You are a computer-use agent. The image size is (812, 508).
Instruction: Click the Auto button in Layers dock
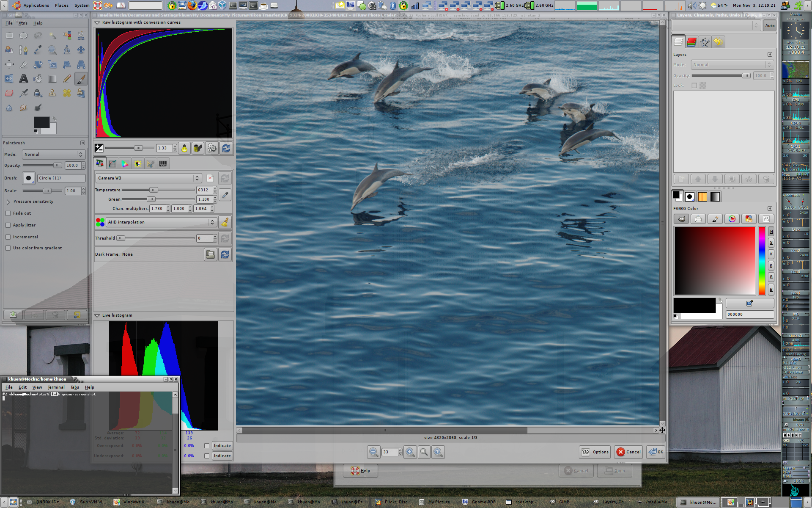pos(770,26)
